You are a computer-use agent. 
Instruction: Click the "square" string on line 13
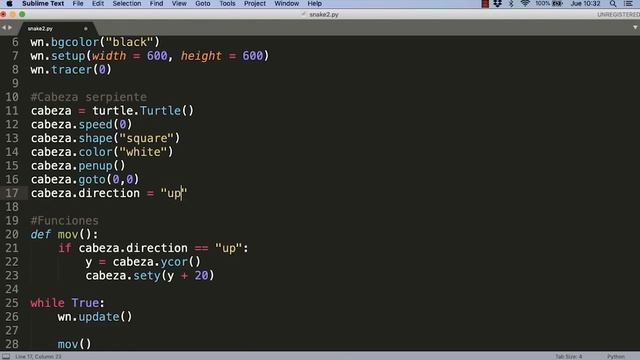click(x=147, y=138)
